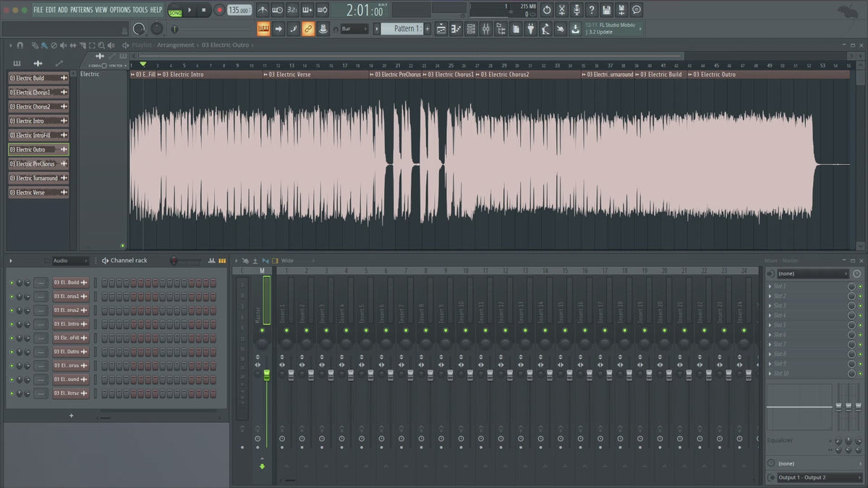The height and width of the screenshot is (488, 868).
Task: Click the record button in transport
Action: (x=218, y=10)
